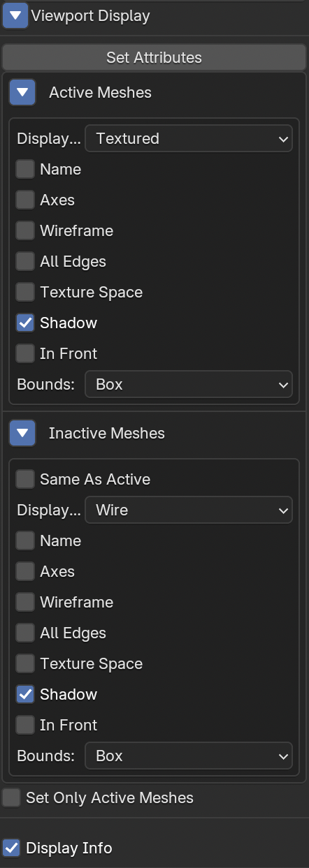309x868 pixels.
Task: Collapse the Active Meshes section
Action: click(22, 92)
